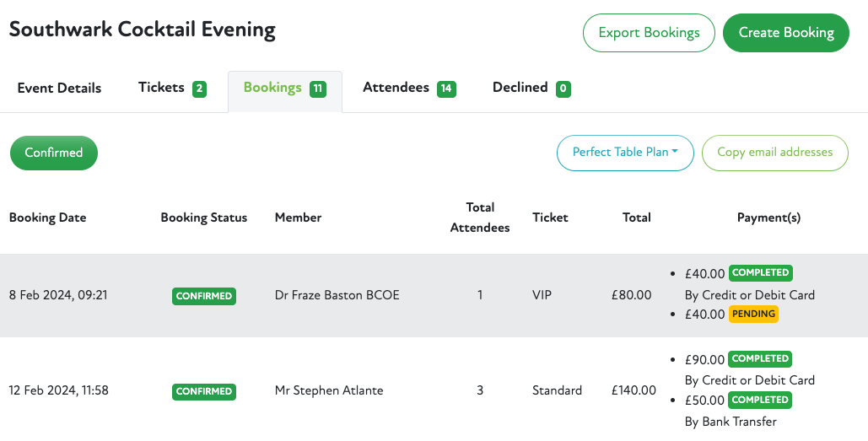The width and height of the screenshot is (868, 441).
Task: Click the Booking Status column header
Action: [x=204, y=218]
